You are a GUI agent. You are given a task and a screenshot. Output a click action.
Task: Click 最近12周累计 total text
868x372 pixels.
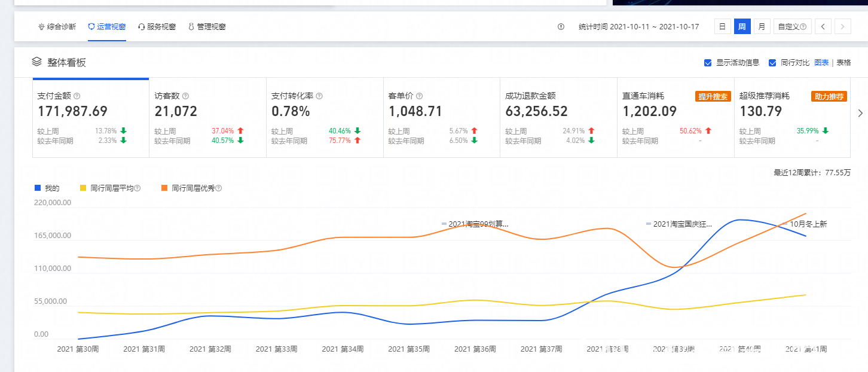[x=812, y=172]
